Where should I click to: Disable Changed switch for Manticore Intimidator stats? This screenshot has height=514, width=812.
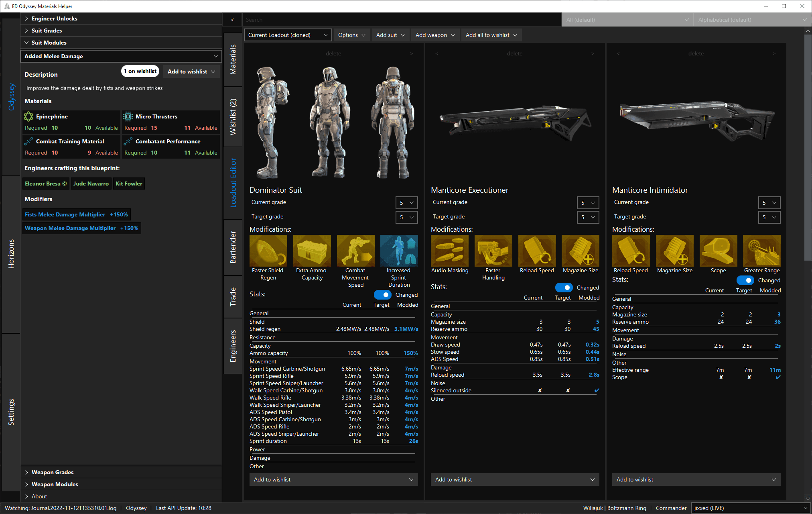pos(745,280)
